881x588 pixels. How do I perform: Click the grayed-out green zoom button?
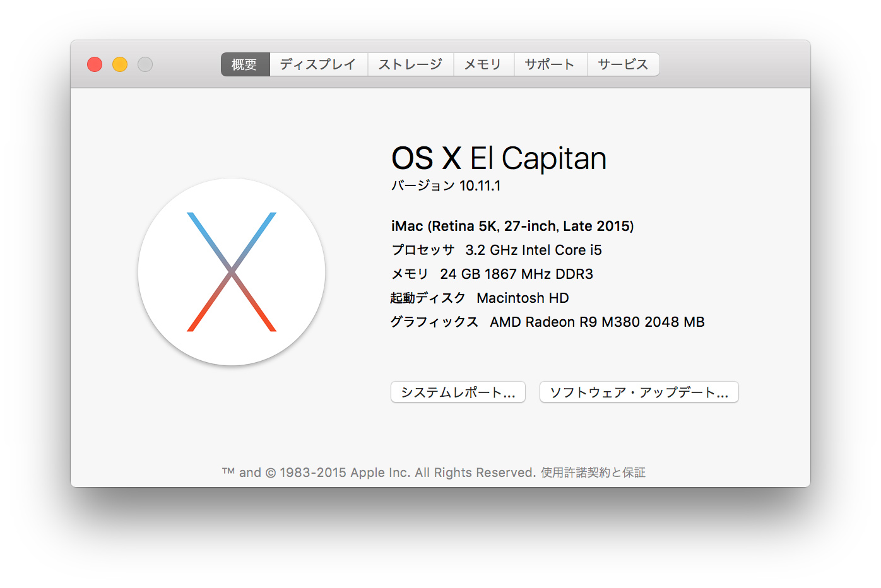[145, 64]
